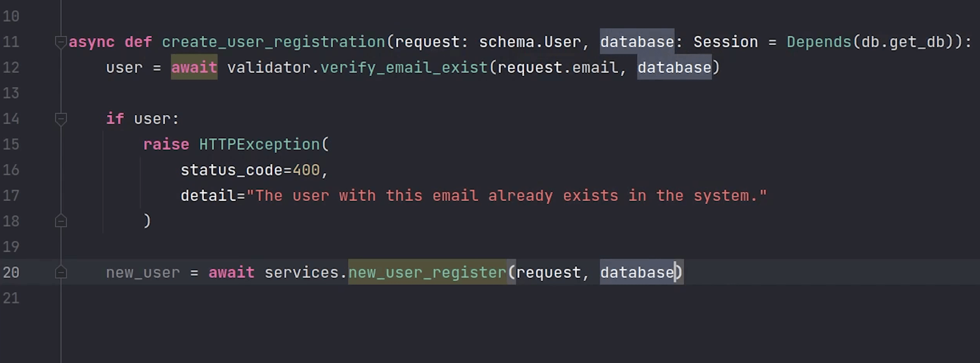Collapse the create_user_registration function fold marker
The width and height of the screenshot is (980, 363).
point(61,42)
